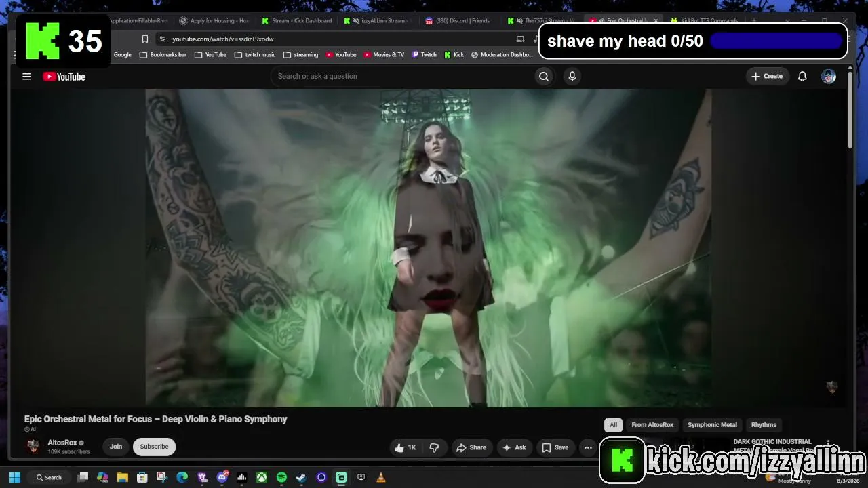The height and width of the screenshot is (488, 868).
Task: View site information icon in address bar
Action: click(x=163, y=39)
